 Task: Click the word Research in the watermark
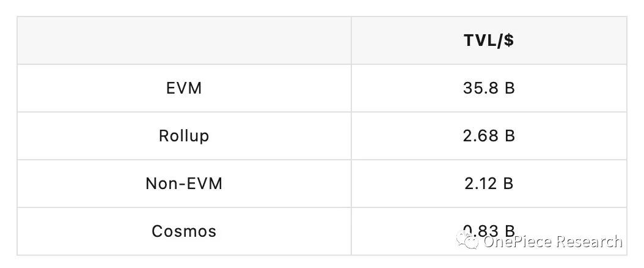[588, 241]
